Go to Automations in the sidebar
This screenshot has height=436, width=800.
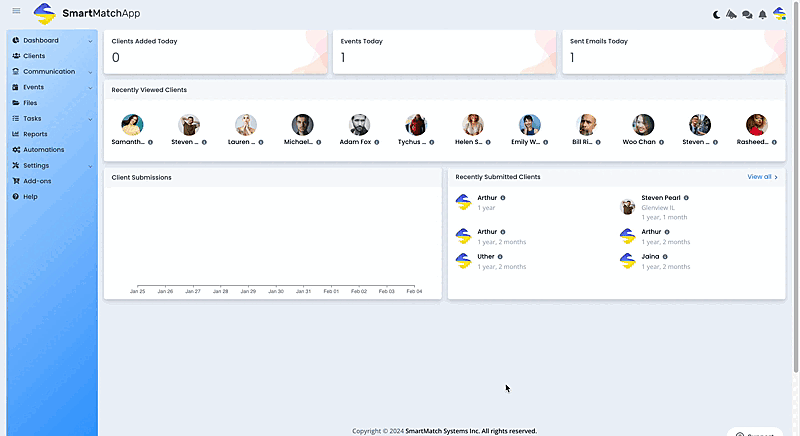(x=43, y=150)
